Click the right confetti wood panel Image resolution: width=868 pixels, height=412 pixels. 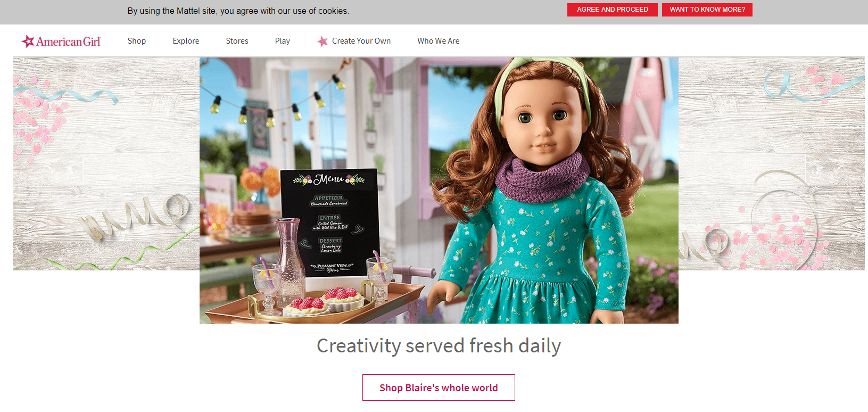(x=772, y=163)
